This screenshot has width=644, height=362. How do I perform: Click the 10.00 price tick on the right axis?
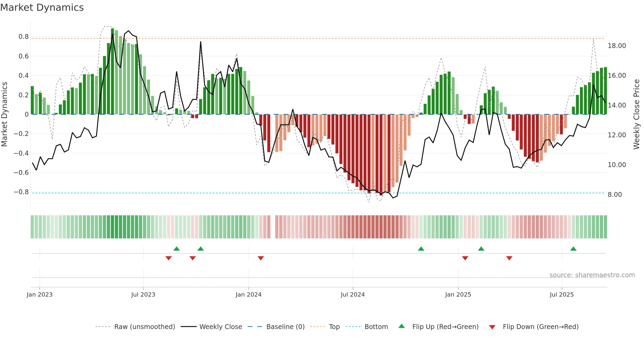tap(617, 165)
